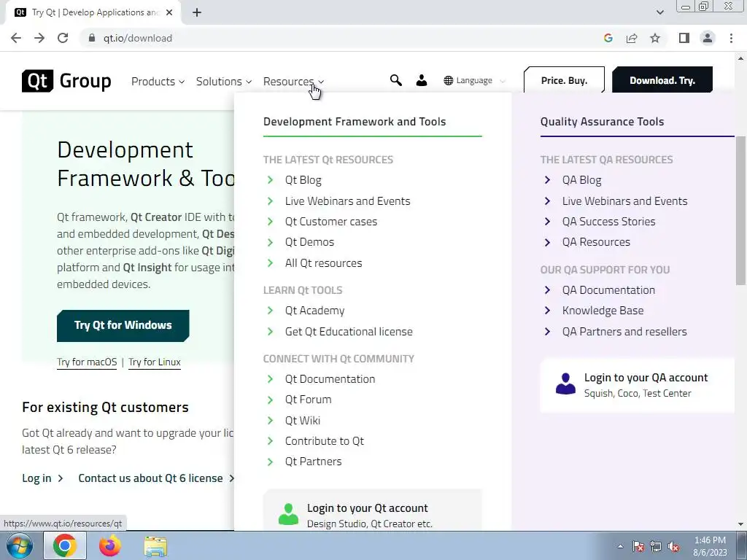Go back using browser back arrow
747x560 pixels.
(x=16, y=38)
